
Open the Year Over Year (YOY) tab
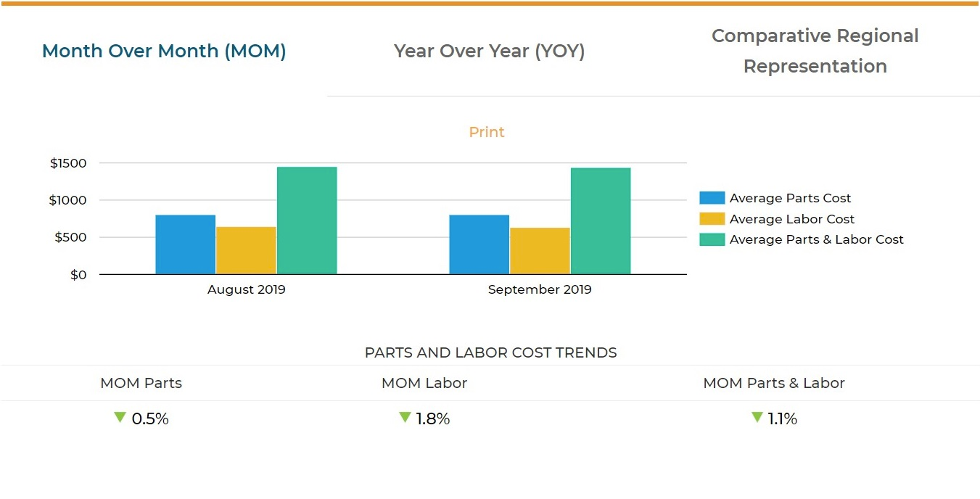point(489,51)
